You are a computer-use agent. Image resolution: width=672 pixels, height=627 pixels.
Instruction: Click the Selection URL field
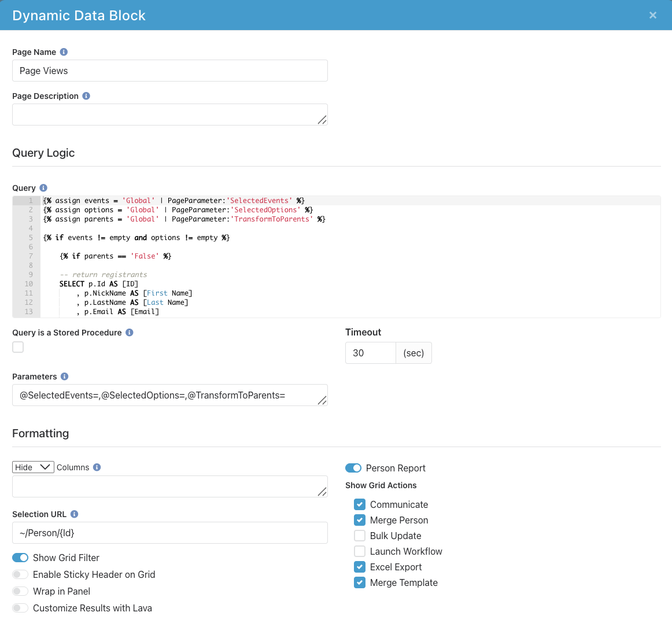(x=169, y=533)
